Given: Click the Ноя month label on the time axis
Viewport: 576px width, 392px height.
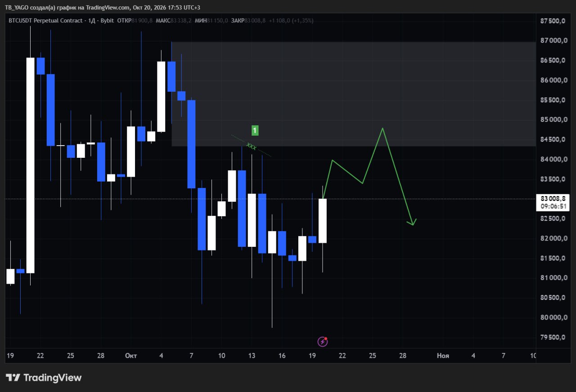Looking at the screenshot, I should pos(443,356).
